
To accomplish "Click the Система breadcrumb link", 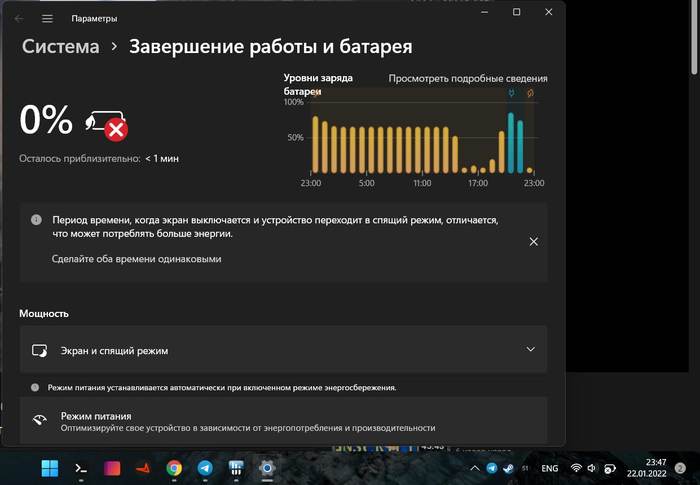I will (61, 47).
